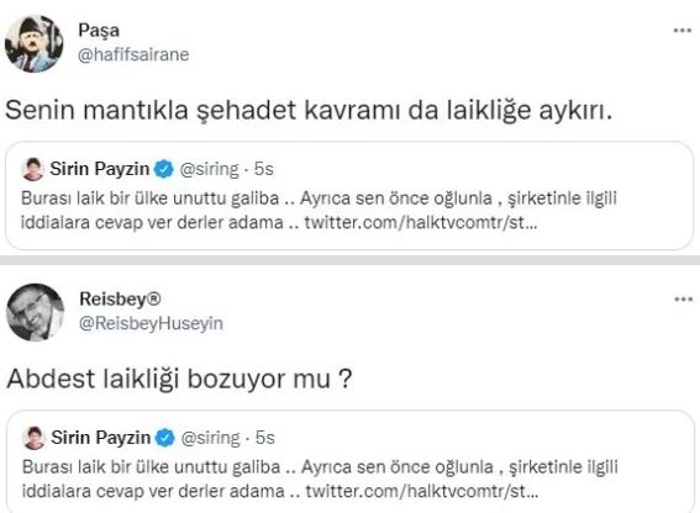This screenshot has width=700, height=513.
Task: Open the @hafifsairane profile handle
Action: click(x=132, y=55)
